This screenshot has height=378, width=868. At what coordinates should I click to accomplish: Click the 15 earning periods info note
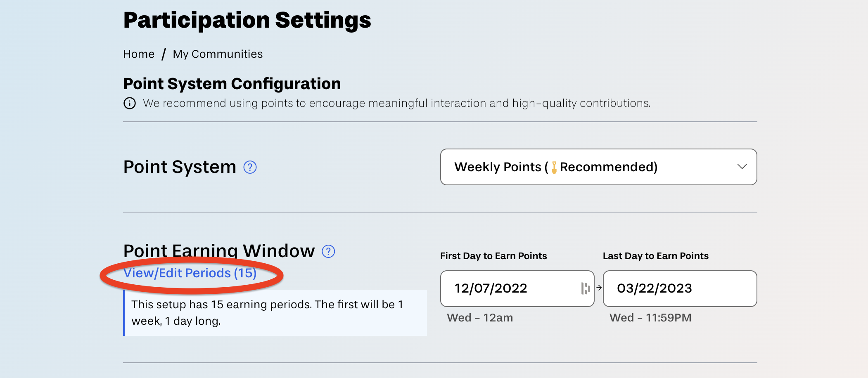tap(275, 313)
